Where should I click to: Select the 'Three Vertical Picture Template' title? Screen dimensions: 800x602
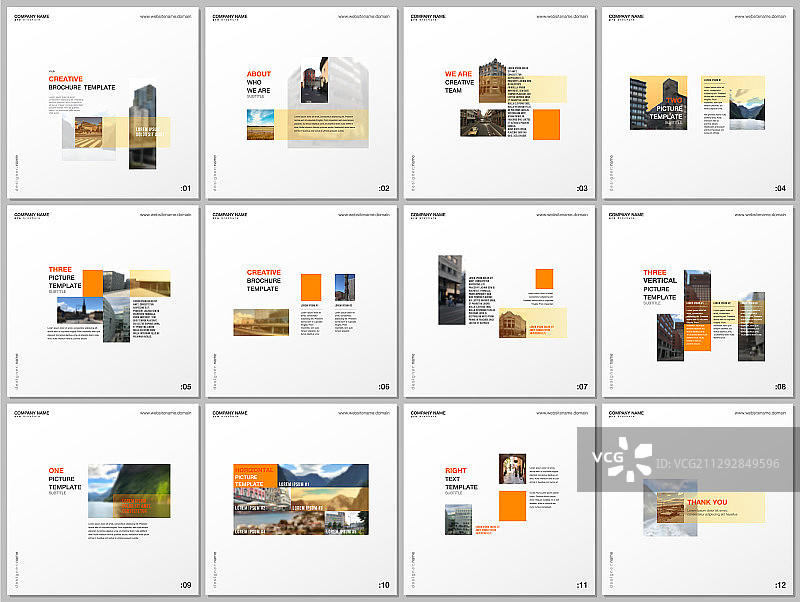pyautogui.click(x=660, y=284)
